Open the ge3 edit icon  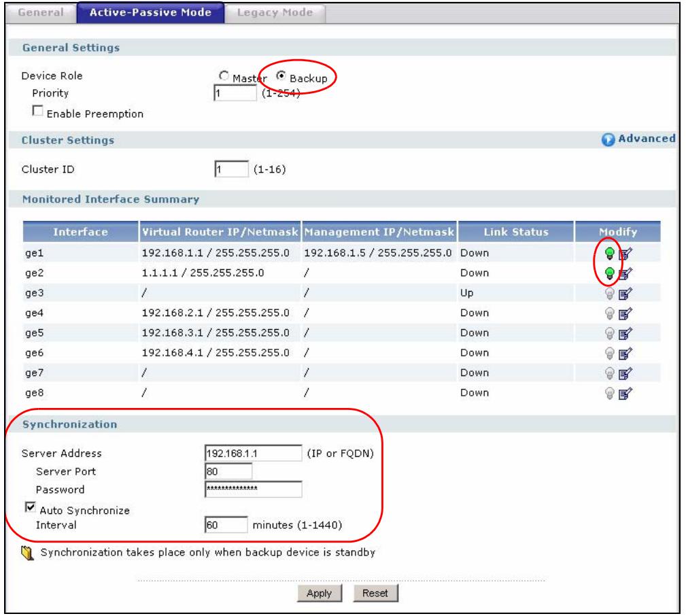click(x=625, y=294)
